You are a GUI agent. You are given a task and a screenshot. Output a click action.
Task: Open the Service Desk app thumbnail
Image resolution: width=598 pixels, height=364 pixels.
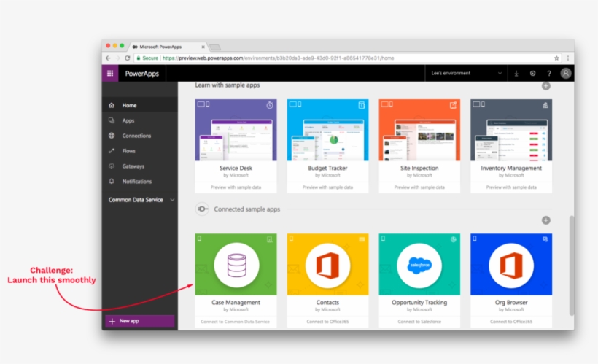[236, 130]
